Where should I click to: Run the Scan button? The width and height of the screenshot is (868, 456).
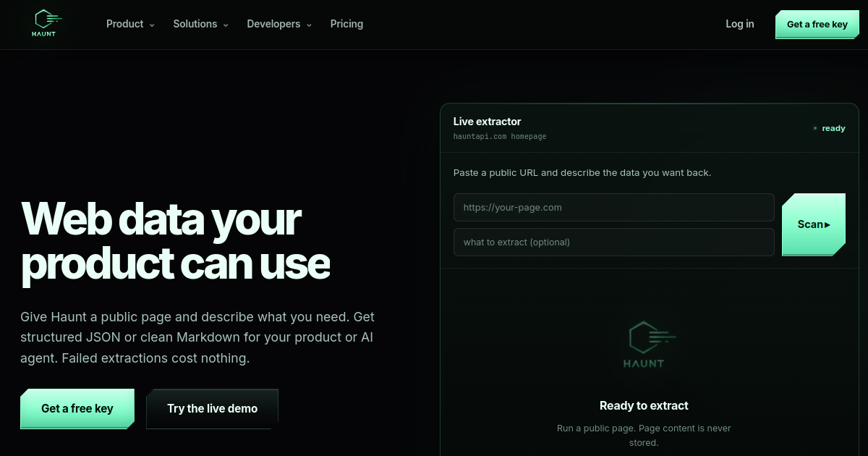tap(814, 224)
